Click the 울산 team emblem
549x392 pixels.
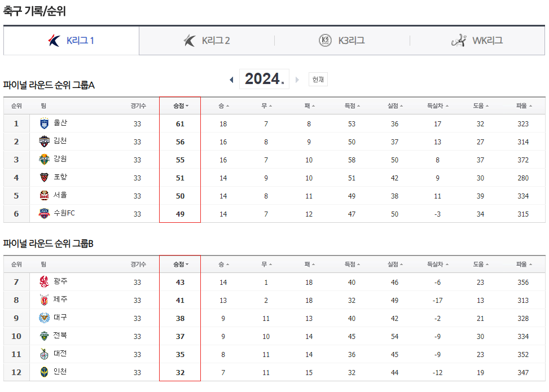pyautogui.click(x=44, y=123)
